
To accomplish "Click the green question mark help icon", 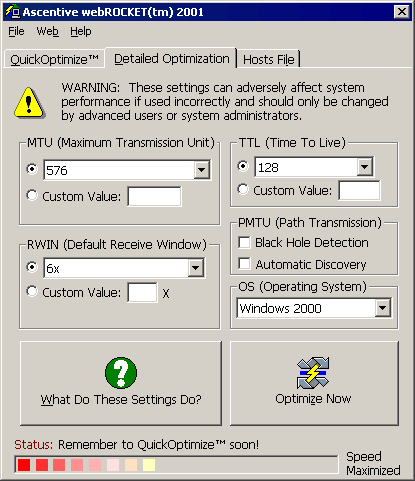I will pos(121,373).
